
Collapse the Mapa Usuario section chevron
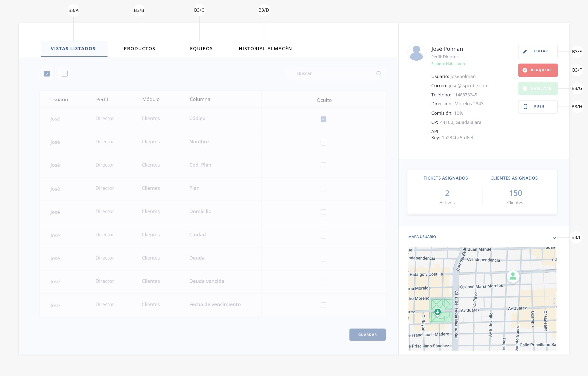(x=554, y=238)
